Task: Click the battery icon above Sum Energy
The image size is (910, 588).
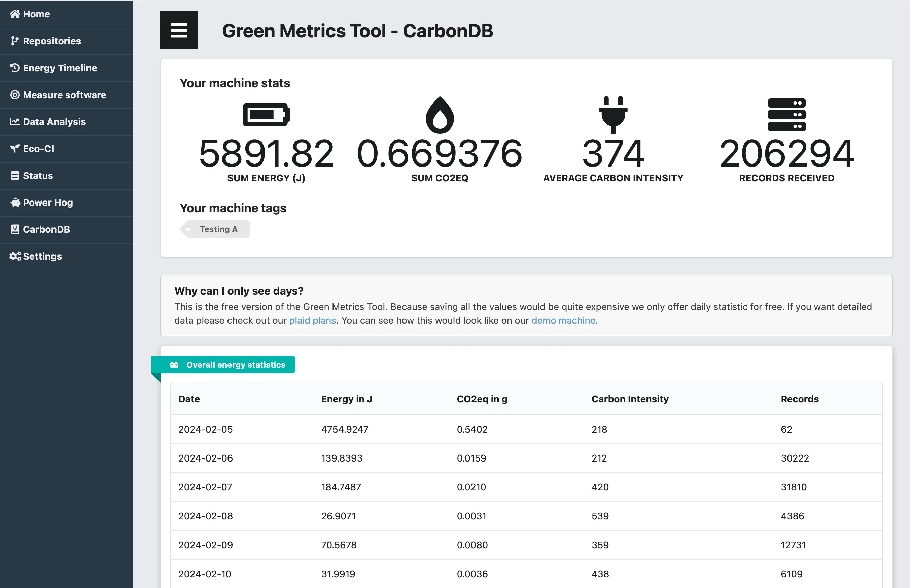Action: click(266, 115)
